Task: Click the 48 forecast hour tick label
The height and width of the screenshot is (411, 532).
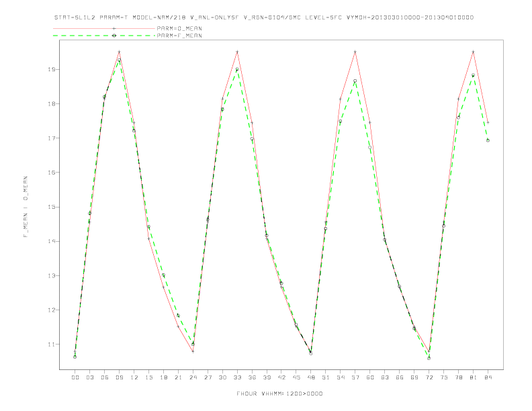Action: (x=311, y=377)
